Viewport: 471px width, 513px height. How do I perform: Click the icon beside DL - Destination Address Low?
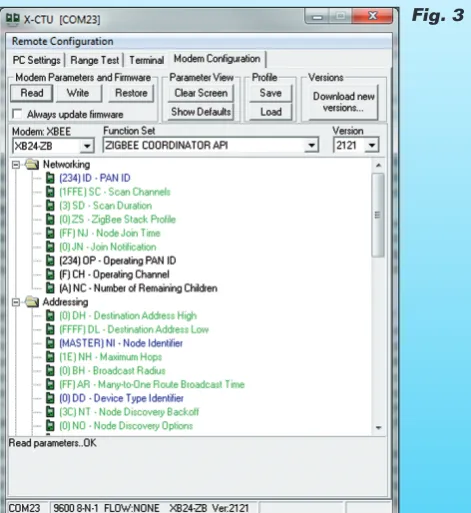50,329
